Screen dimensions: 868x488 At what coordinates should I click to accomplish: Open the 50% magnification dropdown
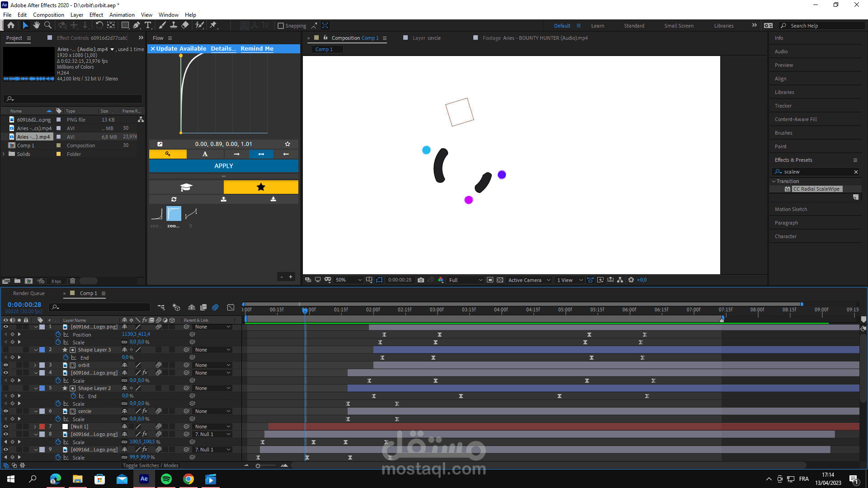349,280
